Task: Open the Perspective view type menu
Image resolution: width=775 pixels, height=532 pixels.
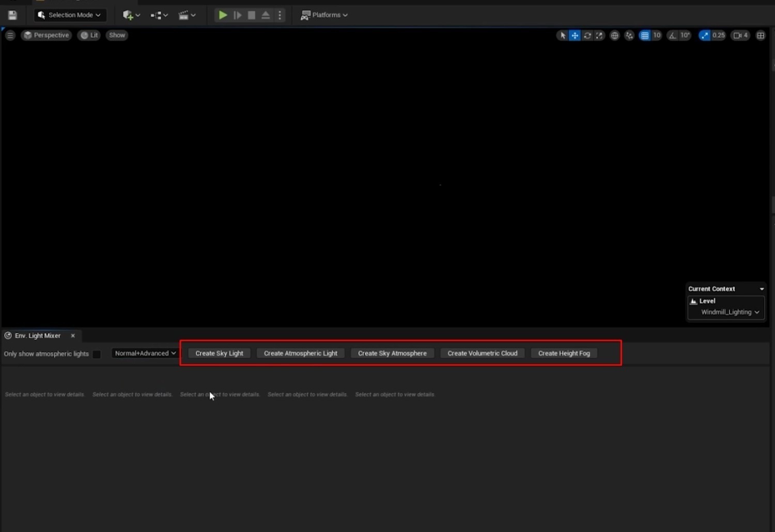Action: [46, 35]
